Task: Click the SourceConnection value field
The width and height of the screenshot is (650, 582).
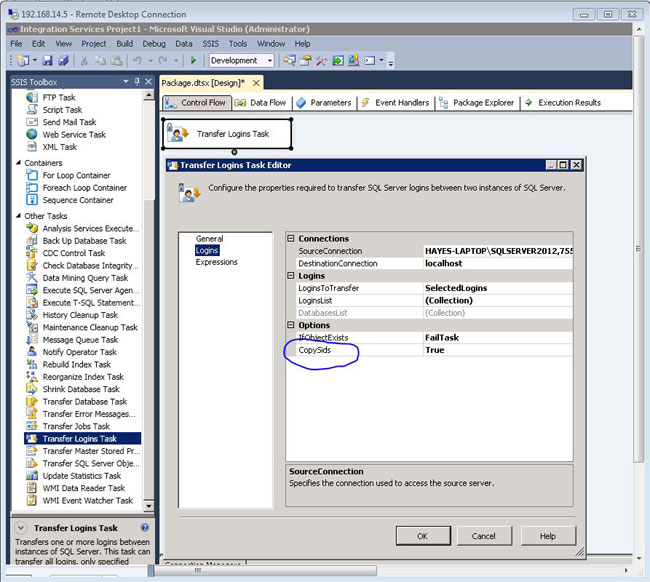Action: 498,251
